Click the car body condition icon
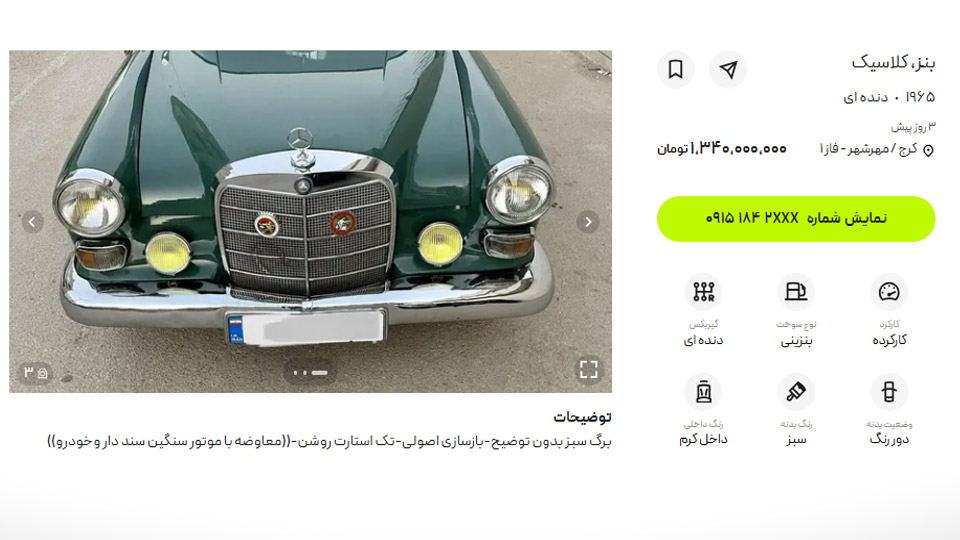The width and height of the screenshot is (960, 540). tap(889, 392)
